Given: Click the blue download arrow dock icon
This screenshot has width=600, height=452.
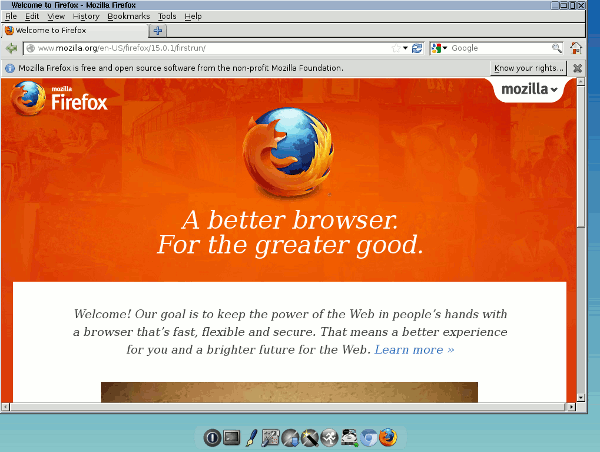Looking at the screenshot, I should click(290, 437).
